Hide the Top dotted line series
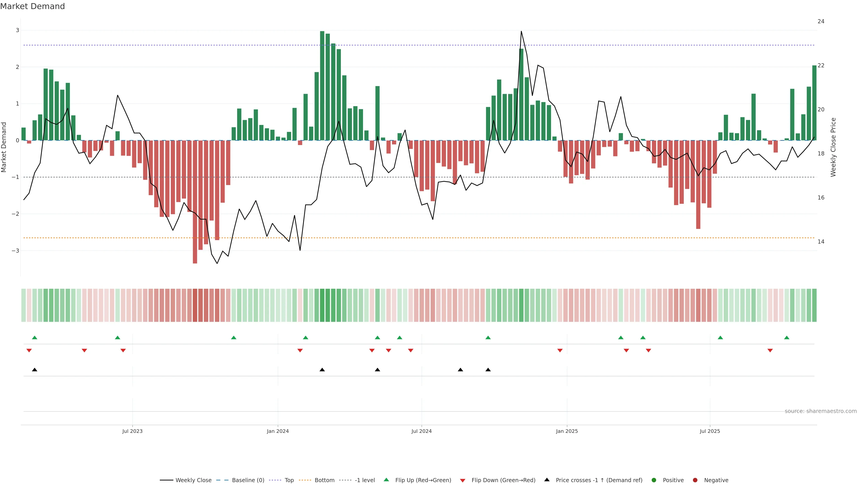The image size is (868, 488). (289, 480)
